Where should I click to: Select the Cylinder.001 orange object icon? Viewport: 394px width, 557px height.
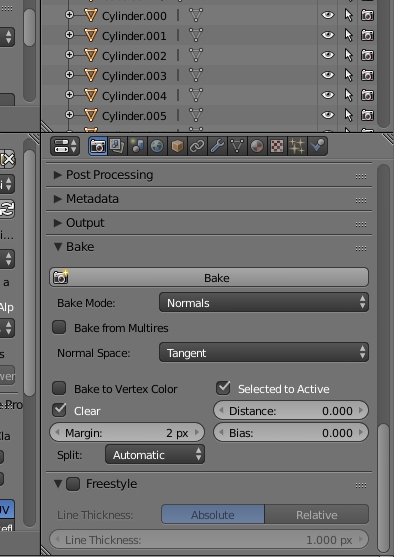tap(91, 35)
